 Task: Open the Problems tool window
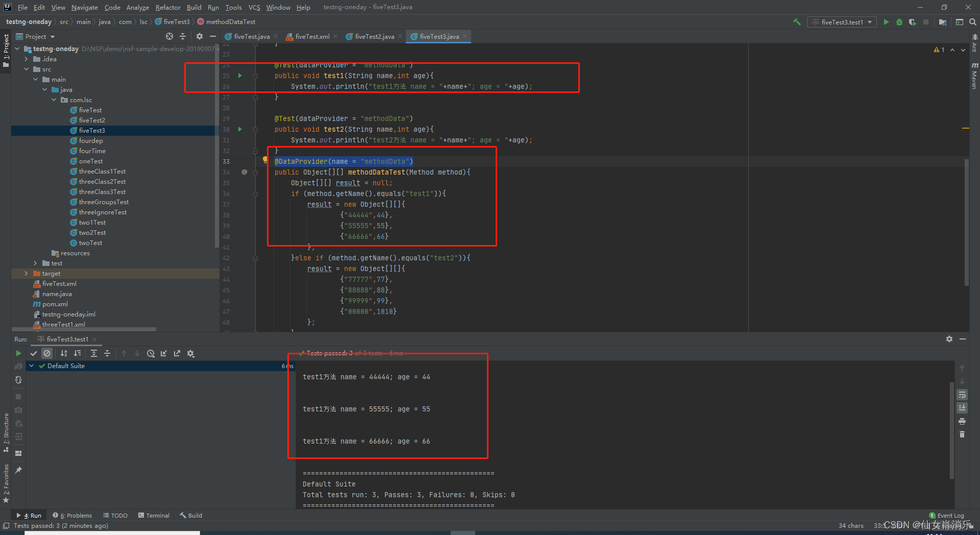(x=72, y=516)
